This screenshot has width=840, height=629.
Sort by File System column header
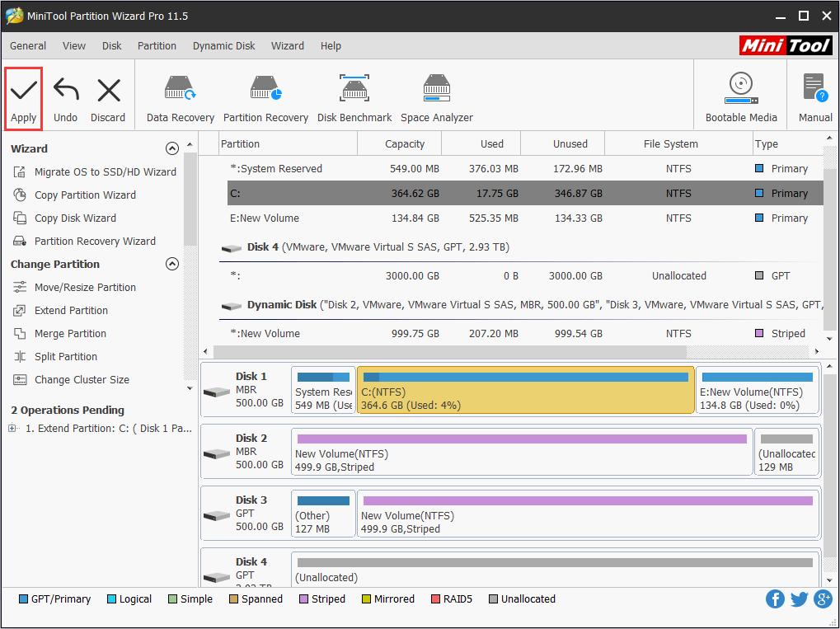(x=678, y=143)
